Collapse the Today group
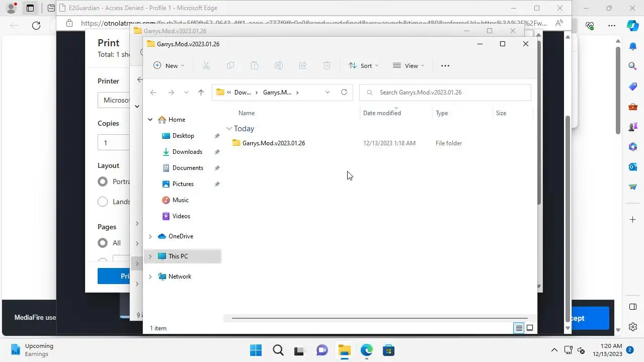Screen dimensions: 644x362 [229, 129]
